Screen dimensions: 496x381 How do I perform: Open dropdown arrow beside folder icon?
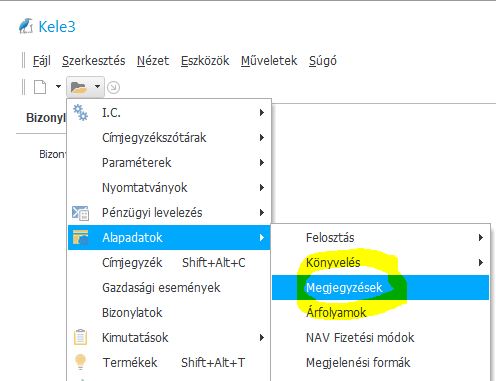(x=97, y=87)
